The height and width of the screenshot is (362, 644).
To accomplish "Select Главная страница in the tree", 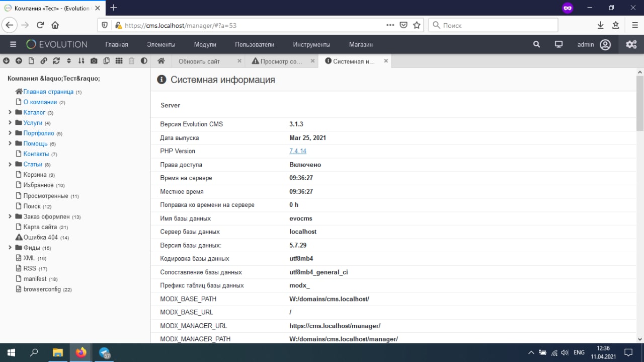I will click(48, 92).
